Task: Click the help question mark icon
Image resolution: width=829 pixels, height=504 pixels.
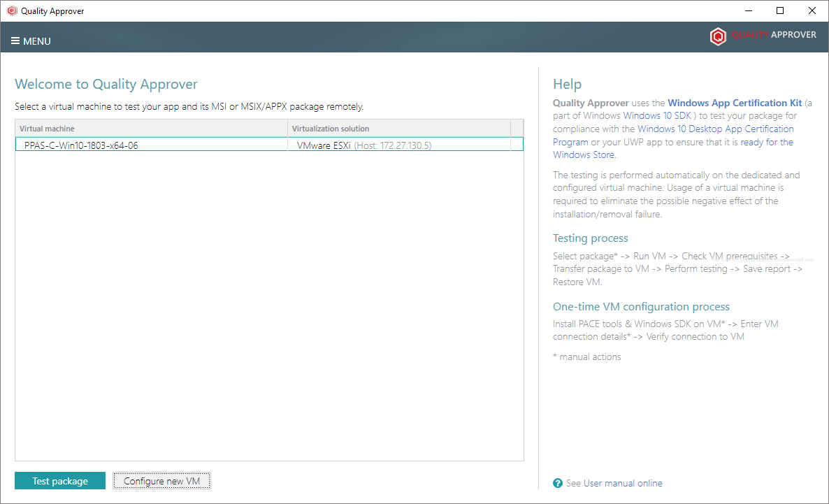Action: click(558, 483)
